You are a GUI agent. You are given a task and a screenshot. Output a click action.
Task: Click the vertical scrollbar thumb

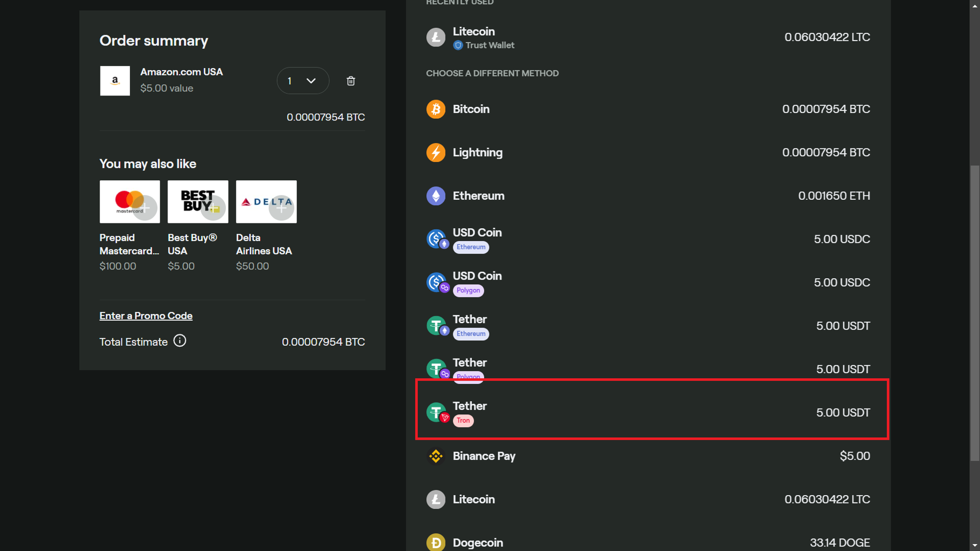pos(975,313)
